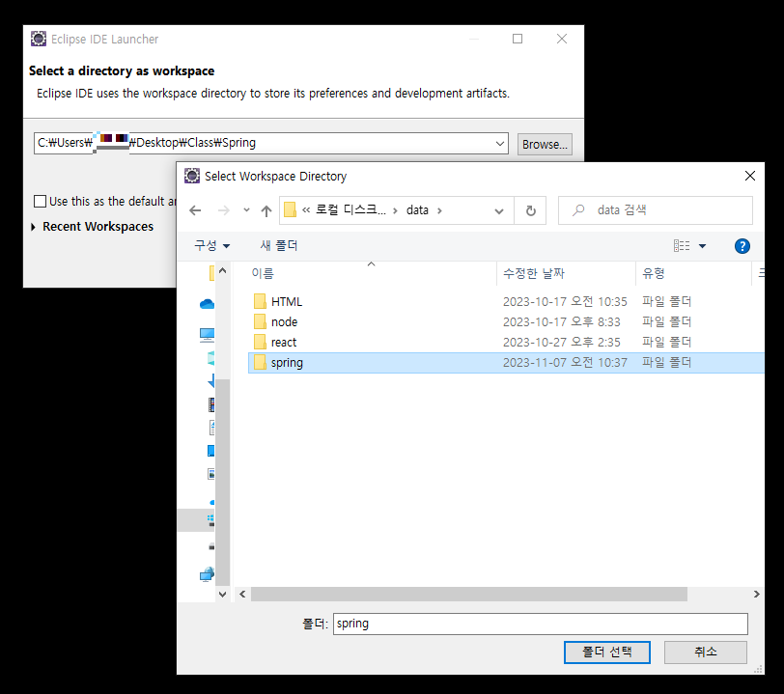Toggle 'Use this as the default' checkbox
The image size is (784, 694).
(x=40, y=201)
